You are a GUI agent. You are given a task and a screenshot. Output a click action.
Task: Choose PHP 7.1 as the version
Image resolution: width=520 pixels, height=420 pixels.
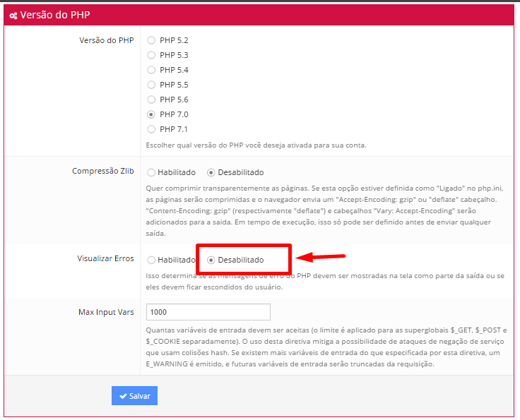coord(151,129)
